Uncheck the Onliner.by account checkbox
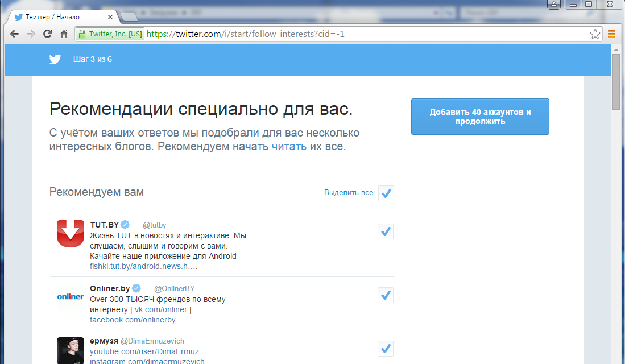 point(386,295)
